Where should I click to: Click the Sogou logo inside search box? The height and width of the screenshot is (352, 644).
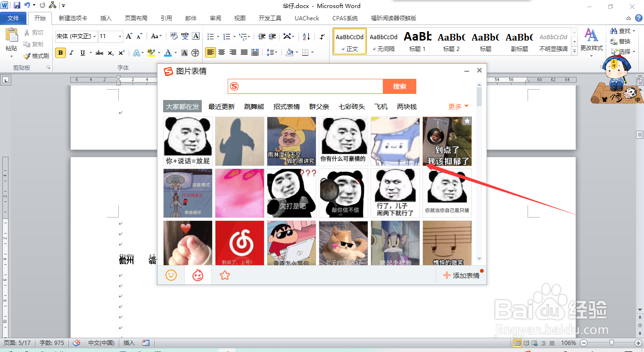pos(234,86)
